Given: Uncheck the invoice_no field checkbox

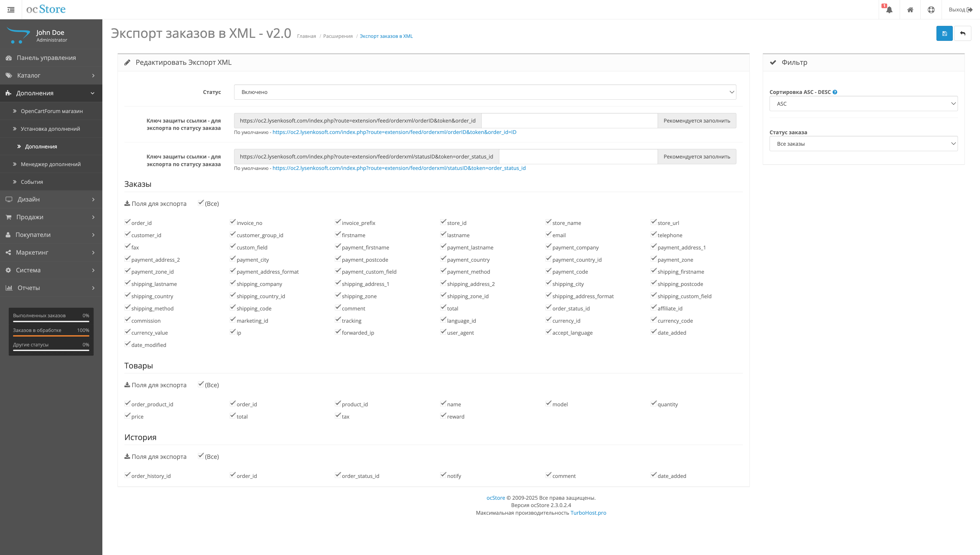Looking at the screenshot, I should pos(232,222).
